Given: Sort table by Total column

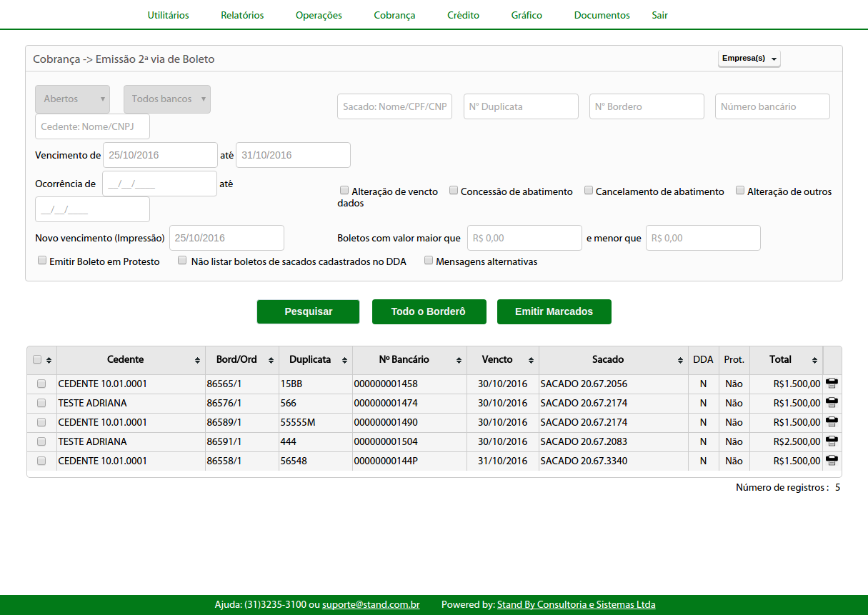Looking at the screenshot, I should click(786, 360).
